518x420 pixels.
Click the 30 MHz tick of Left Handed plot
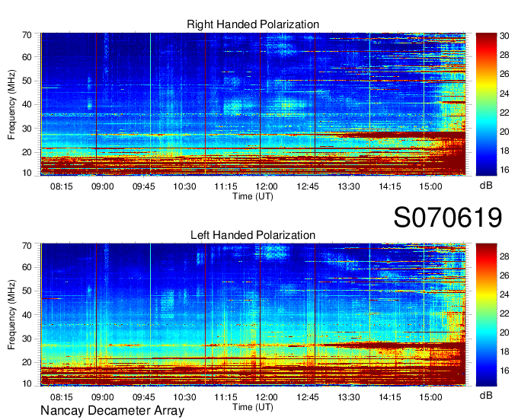pyautogui.click(x=27, y=339)
